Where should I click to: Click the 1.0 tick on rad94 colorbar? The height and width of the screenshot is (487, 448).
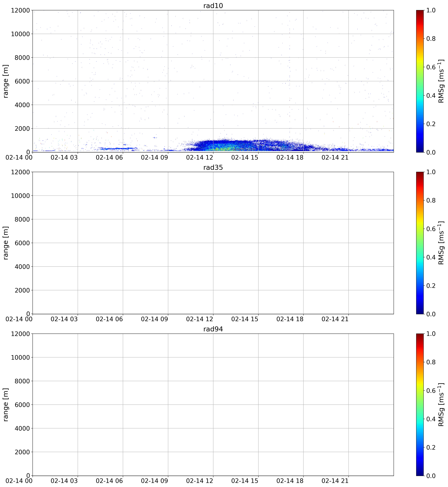[431, 334]
